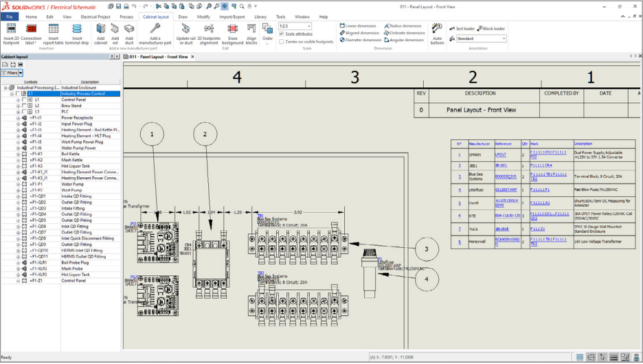This screenshot has width=643, height=364.
Task: Select the Aligned dimension tool
Action: tap(359, 33)
